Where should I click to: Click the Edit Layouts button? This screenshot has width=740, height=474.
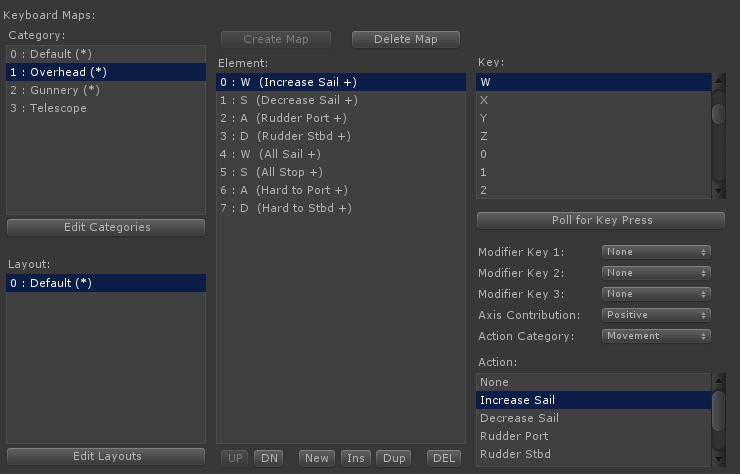tap(106, 457)
